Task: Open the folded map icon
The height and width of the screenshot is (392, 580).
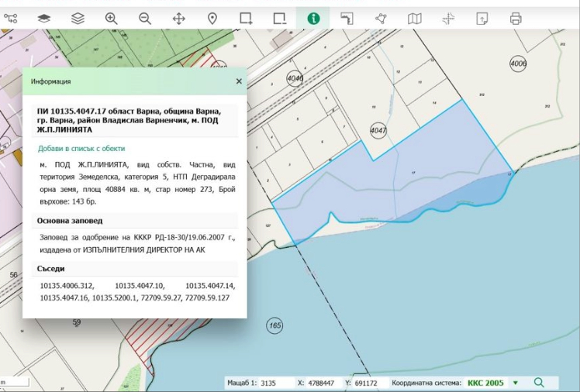Action: (415, 18)
